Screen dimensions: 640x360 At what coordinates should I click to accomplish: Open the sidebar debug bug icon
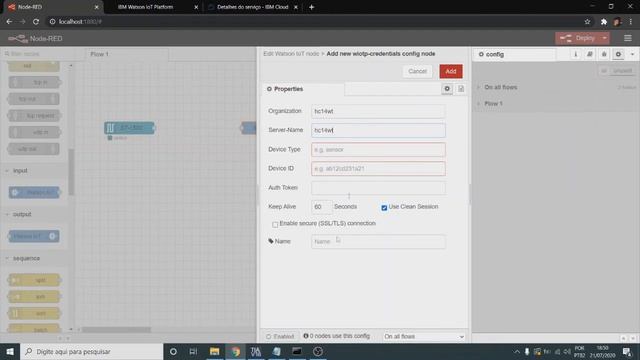(x=604, y=54)
